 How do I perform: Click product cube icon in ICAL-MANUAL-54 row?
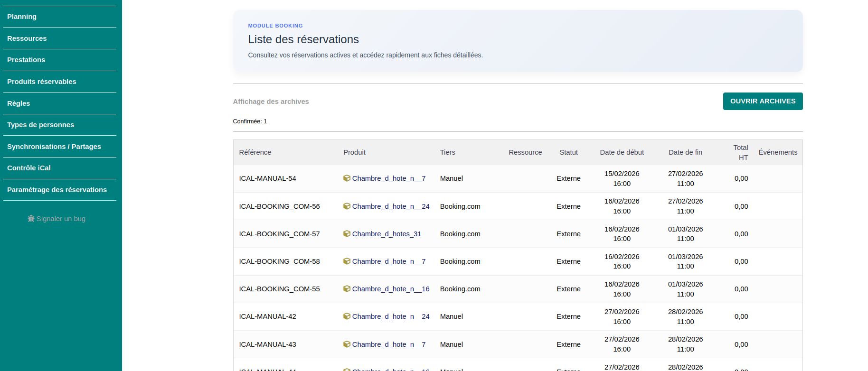pyautogui.click(x=347, y=178)
